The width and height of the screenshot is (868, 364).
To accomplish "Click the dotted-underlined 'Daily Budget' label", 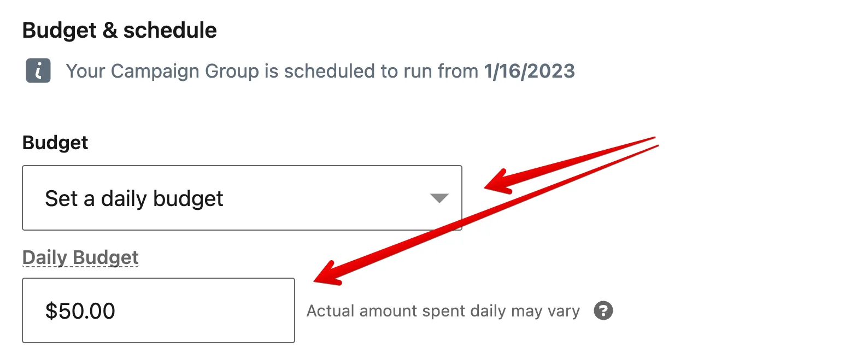I will click(x=80, y=257).
